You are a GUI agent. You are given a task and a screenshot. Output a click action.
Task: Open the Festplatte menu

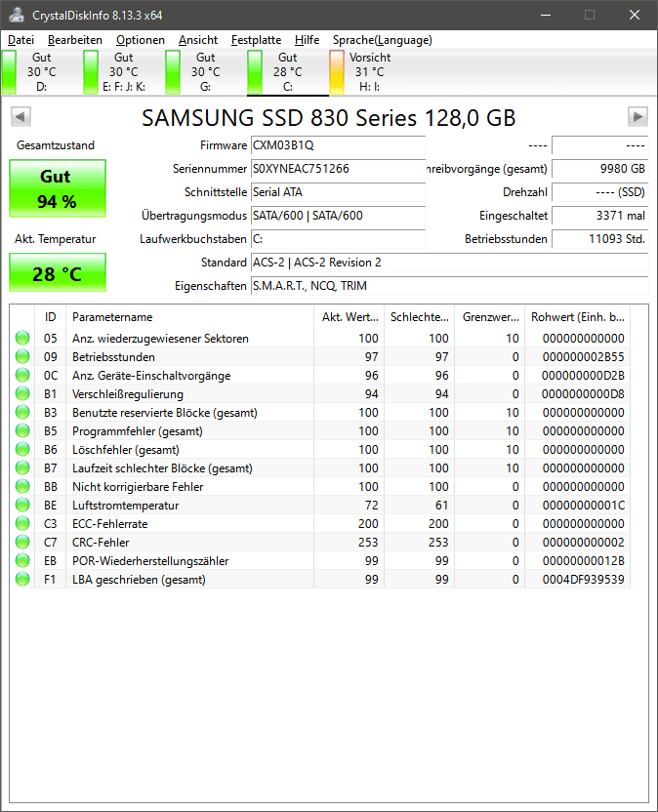pos(256,40)
